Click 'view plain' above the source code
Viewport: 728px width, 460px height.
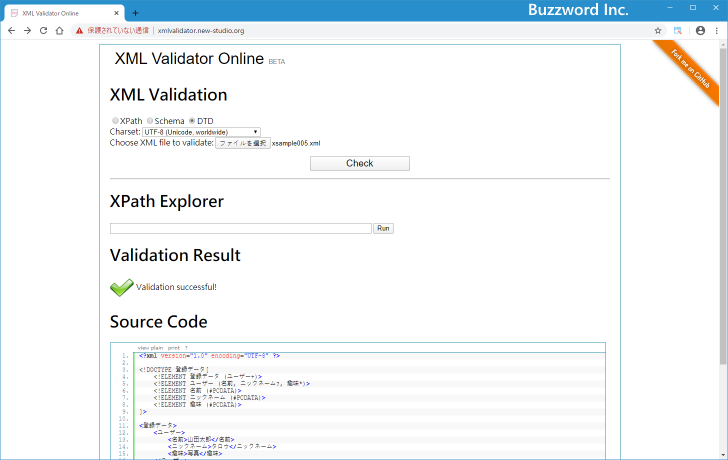[151, 347]
